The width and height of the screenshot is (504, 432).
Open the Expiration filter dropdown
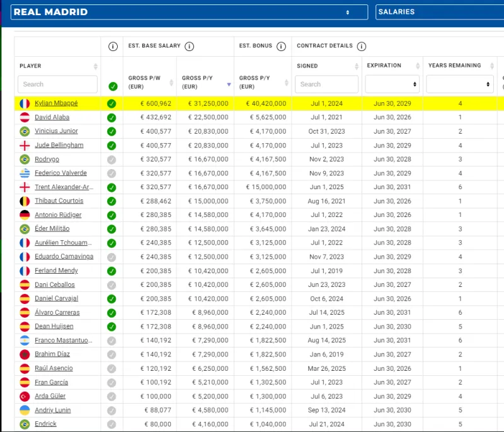(392, 84)
